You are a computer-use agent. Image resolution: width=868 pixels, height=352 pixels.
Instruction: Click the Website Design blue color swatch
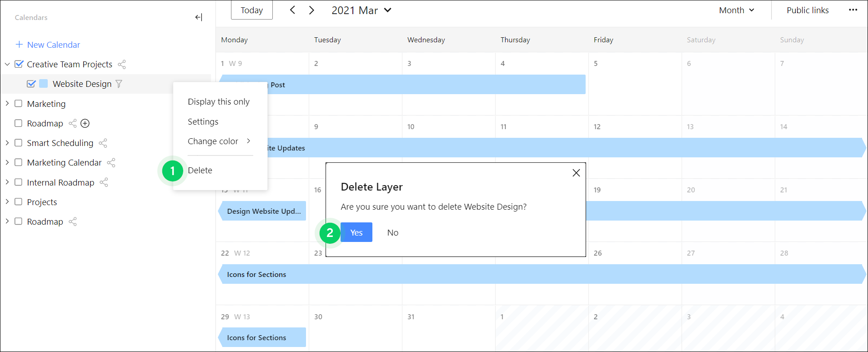(x=44, y=84)
